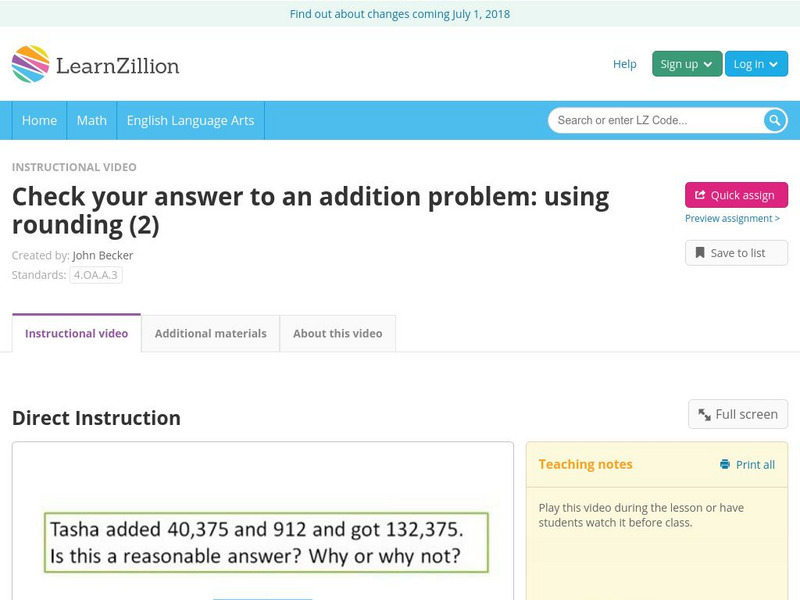Select the Instructional video tab
Image resolution: width=800 pixels, height=600 pixels.
click(74, 333)
